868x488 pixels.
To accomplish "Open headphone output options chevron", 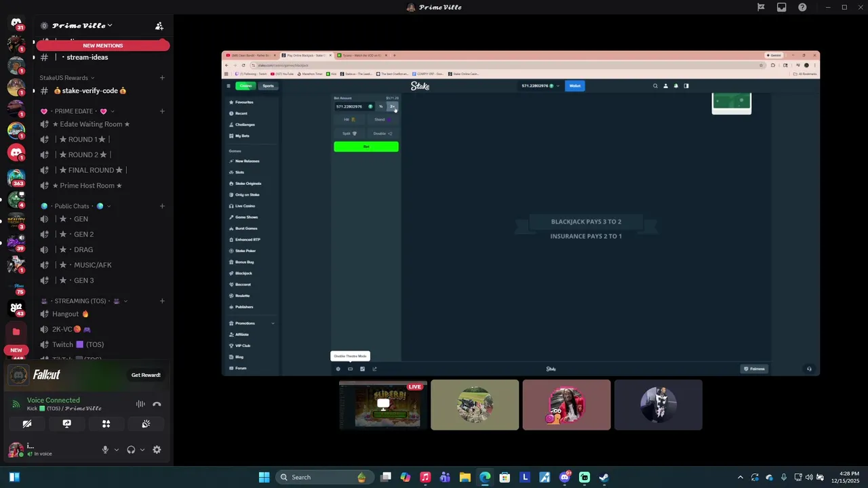I will point(142,449).
